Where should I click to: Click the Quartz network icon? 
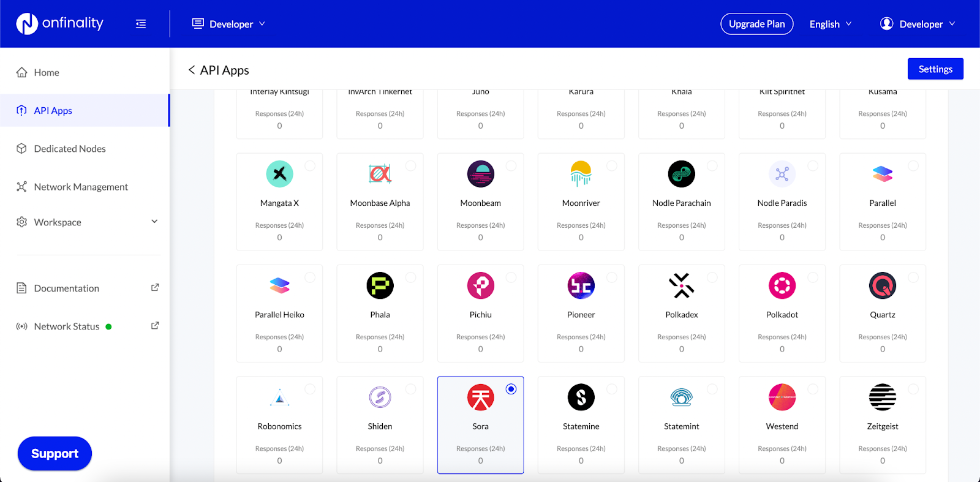point(883,285)
